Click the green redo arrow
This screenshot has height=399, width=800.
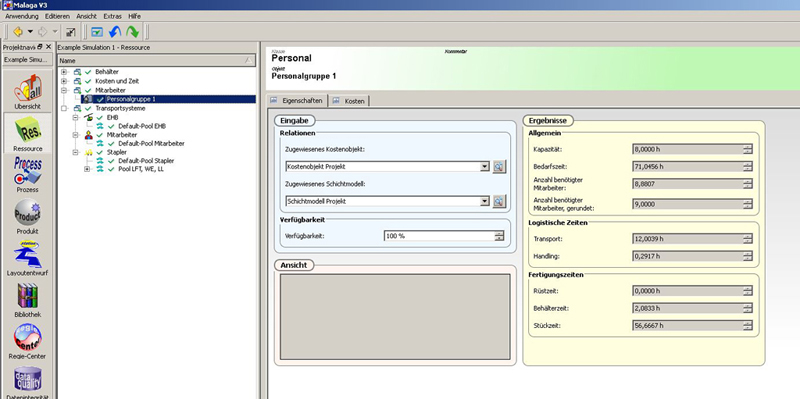click(133, 32)
